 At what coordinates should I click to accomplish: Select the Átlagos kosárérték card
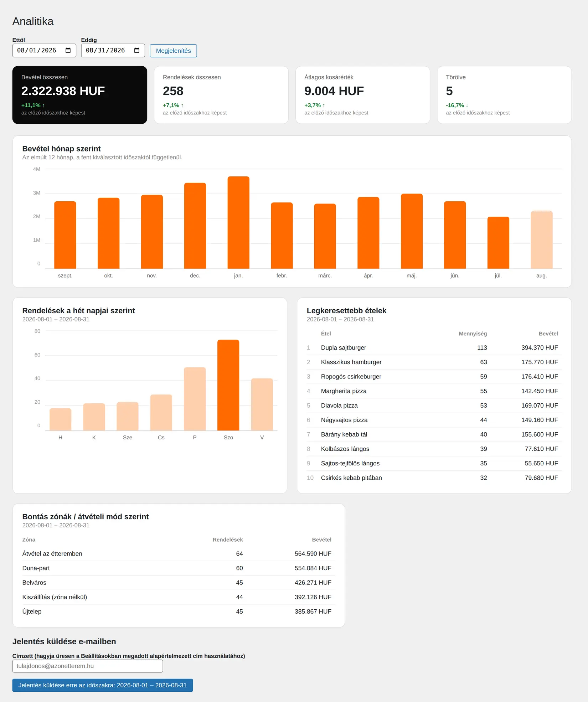tap(363, 95)
